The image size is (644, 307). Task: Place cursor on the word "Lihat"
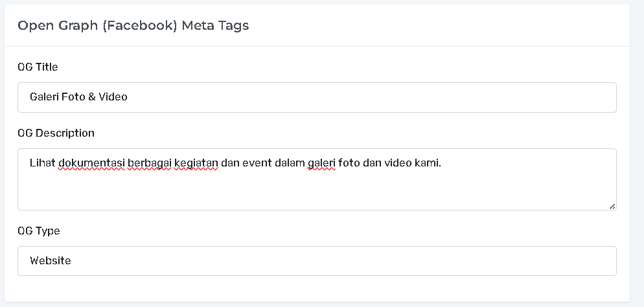pyautogui.click(x=42, y=163)
